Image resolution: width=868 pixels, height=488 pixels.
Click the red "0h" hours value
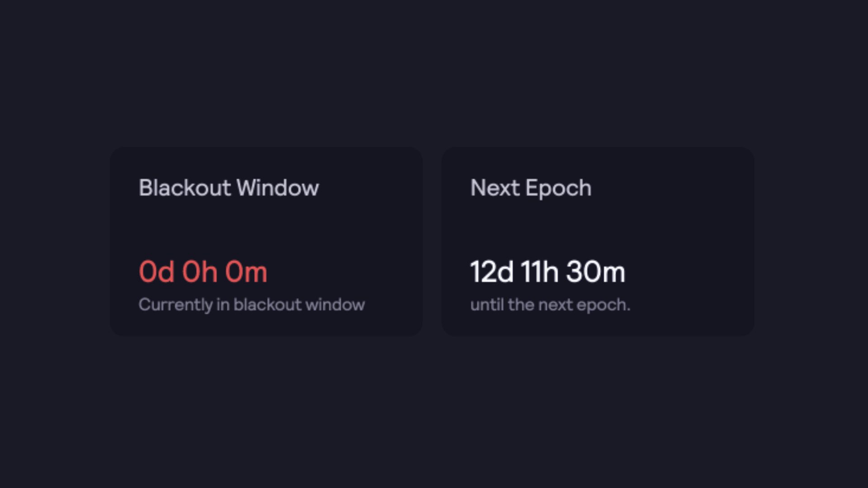(x=199, y=272)
